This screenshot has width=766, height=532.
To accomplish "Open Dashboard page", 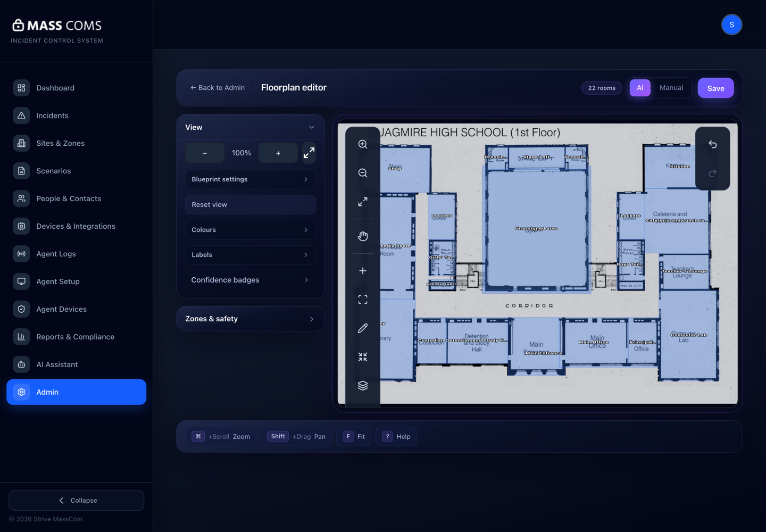I will (x=76, y=88).
